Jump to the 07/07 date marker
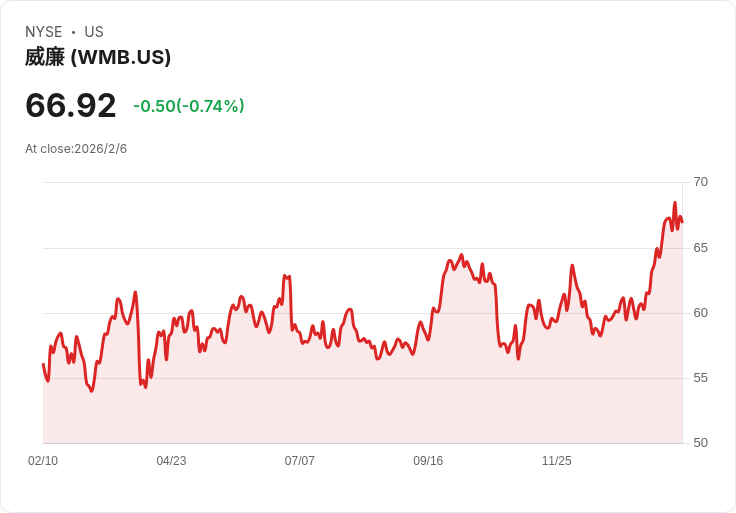 [x=300, y=461]
